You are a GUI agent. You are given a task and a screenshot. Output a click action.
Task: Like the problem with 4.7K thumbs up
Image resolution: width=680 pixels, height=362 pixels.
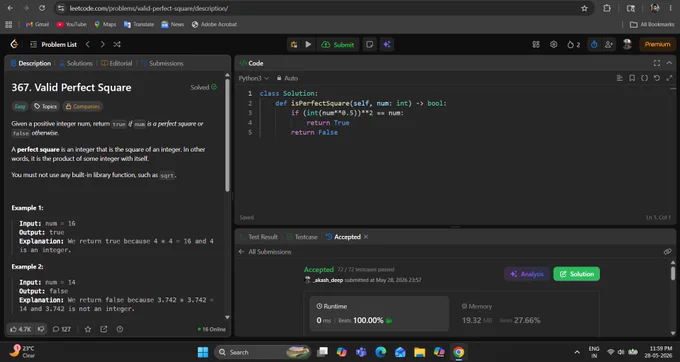tap(20, 329)
